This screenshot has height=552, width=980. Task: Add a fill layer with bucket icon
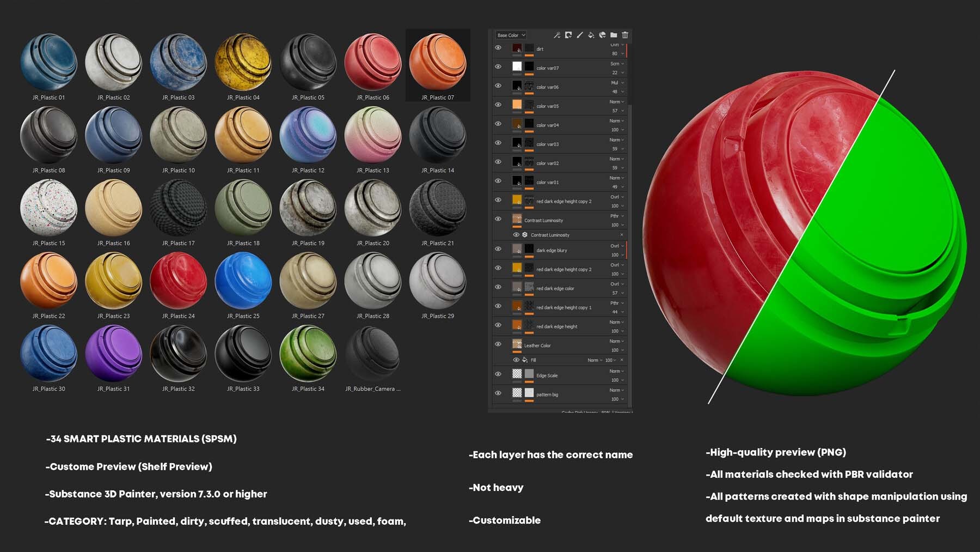click(591, 35)
